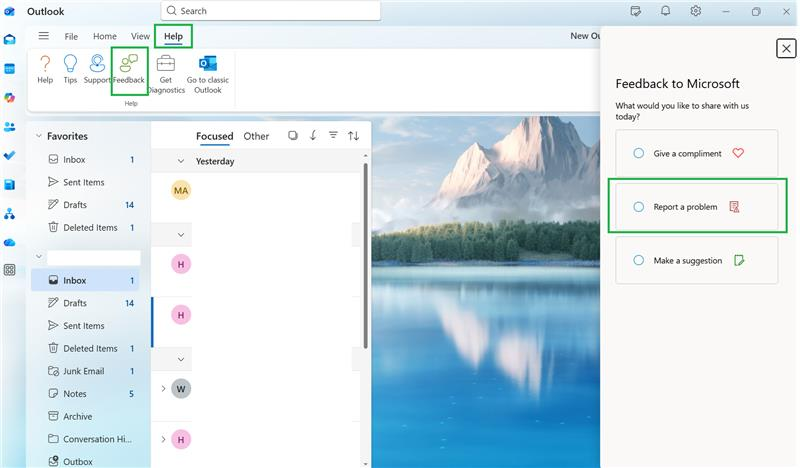
Task: Click the select-messages icon in message list header
Action: [x=293, y=135]
